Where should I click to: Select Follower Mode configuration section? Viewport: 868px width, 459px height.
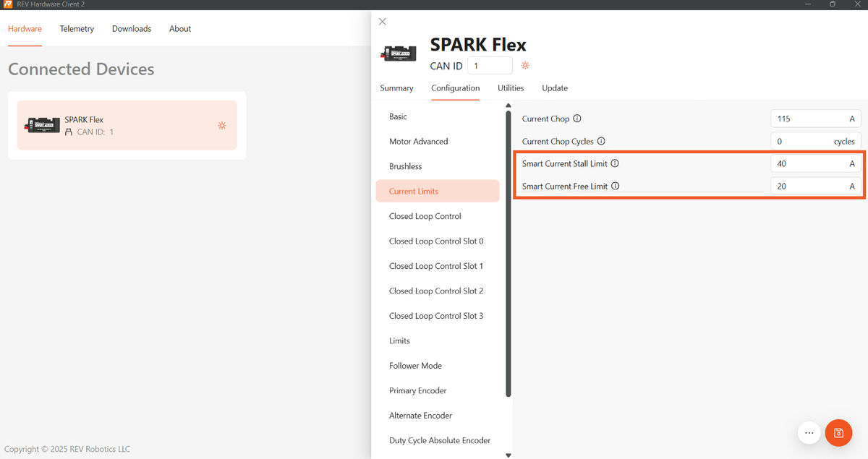pos(415,366)
